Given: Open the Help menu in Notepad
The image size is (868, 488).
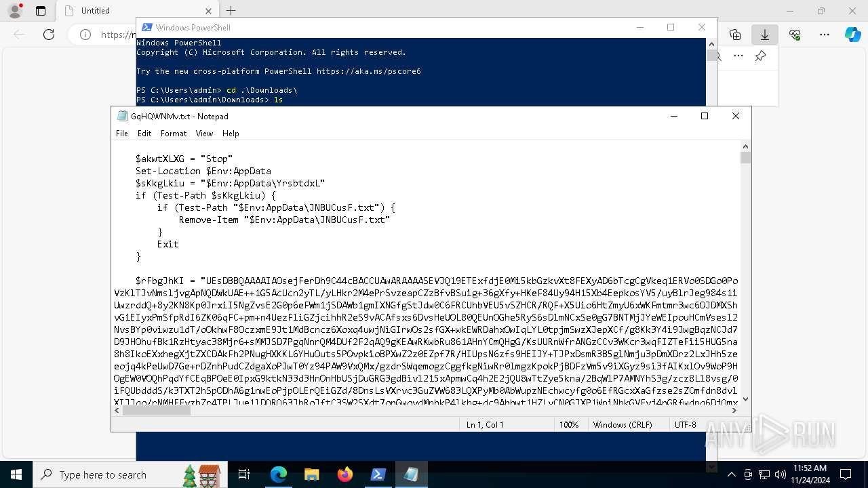Looking at the screenshot, I should [231, 134].
